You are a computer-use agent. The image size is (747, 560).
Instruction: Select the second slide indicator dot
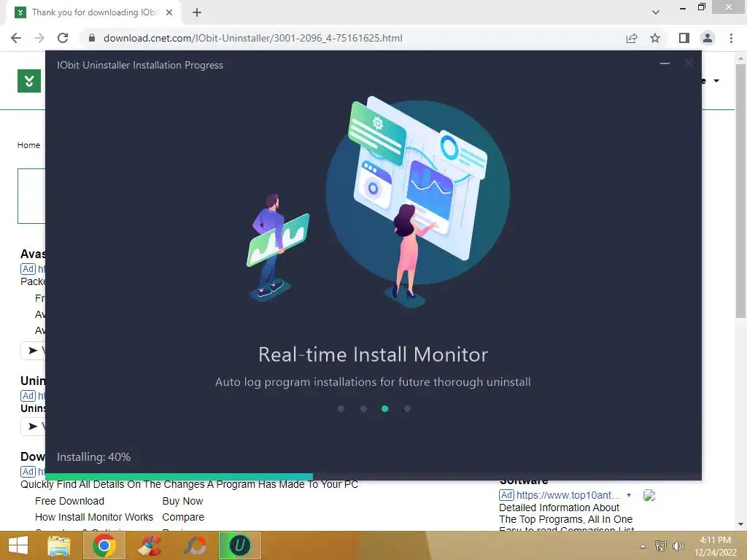[363, 408]
